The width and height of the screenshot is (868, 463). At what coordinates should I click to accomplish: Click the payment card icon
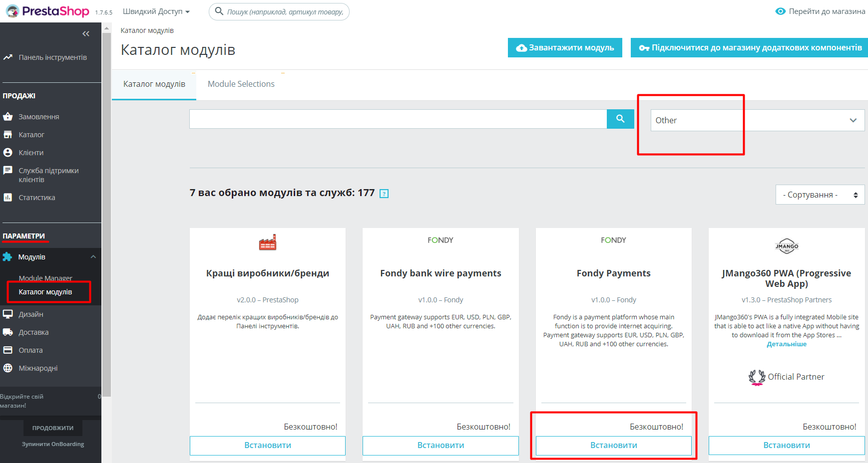[7, 350]
